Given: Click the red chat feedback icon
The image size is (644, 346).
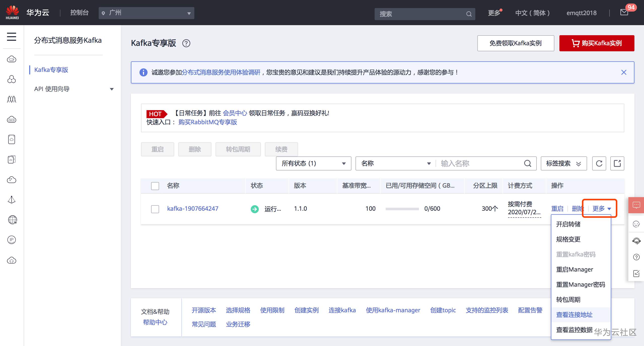Looking at the screenshot, I should (636, 205).
